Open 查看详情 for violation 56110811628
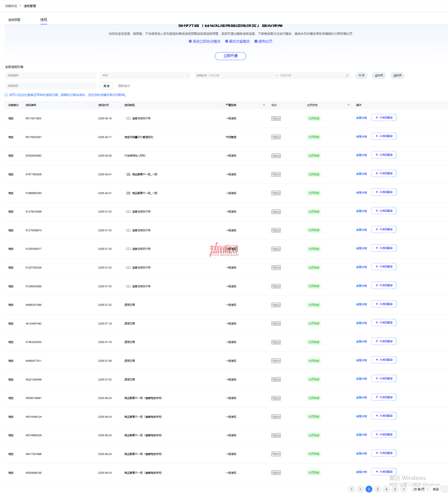The width and height of the screenshot is (448, 499). 362,118
